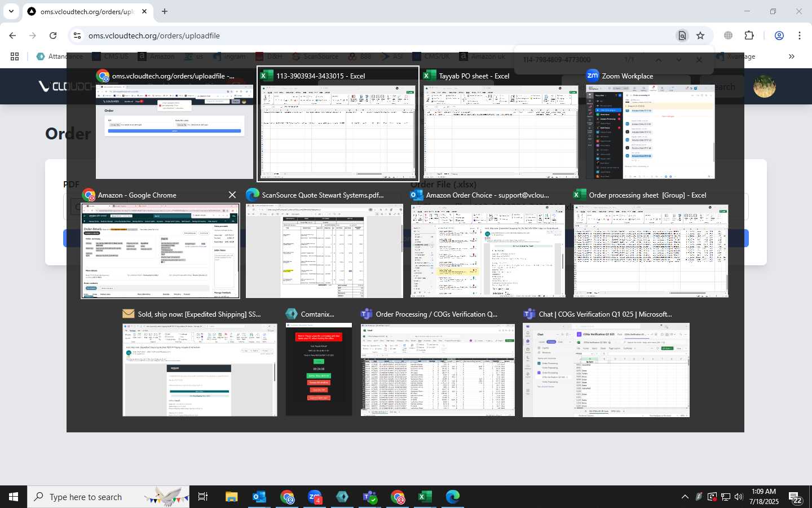Click the taskbar search box
This screenshot has width=812, height=508.
(x=108, y=497)
